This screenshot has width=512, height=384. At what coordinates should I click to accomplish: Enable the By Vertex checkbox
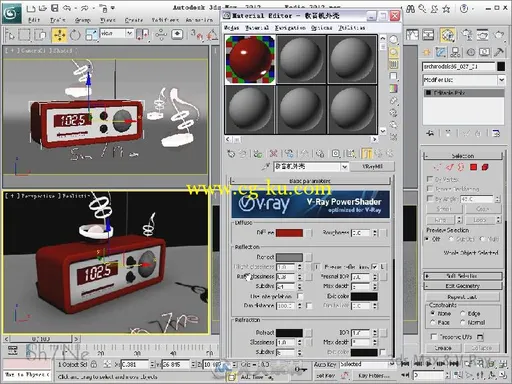[x=430, y=179]
